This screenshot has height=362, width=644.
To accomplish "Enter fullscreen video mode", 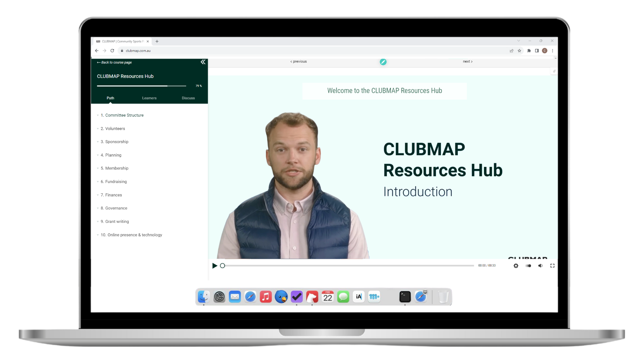I will click(x=552, y=266).
